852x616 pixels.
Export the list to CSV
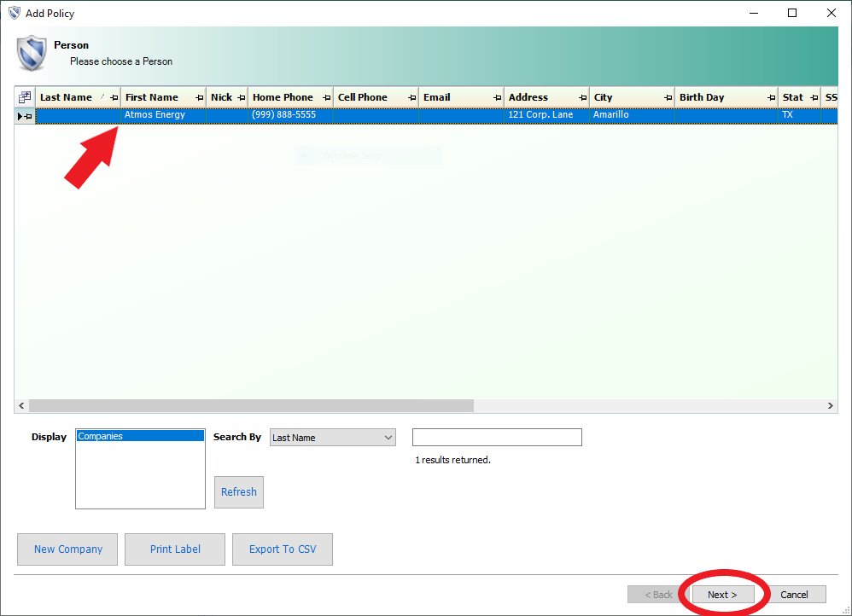pyautogui.click(x=283, y=549)
